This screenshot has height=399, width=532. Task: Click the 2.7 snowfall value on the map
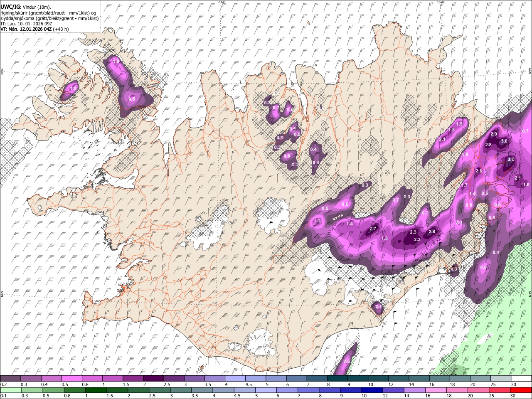pos(373,229)
